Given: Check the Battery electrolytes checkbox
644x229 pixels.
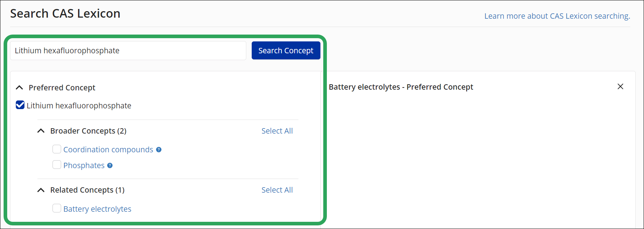Looking at the screenshot, I should (x=57, y=208).
